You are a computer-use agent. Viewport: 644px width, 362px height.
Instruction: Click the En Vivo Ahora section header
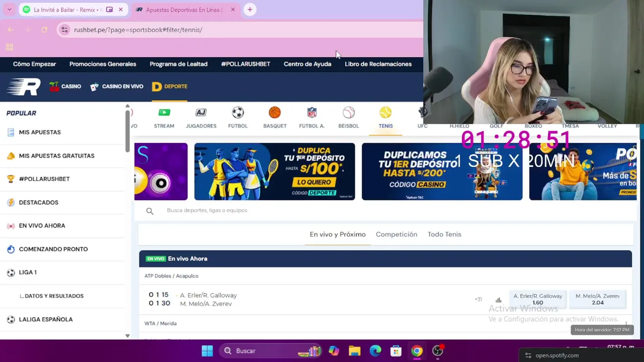[x=385, y=259]
